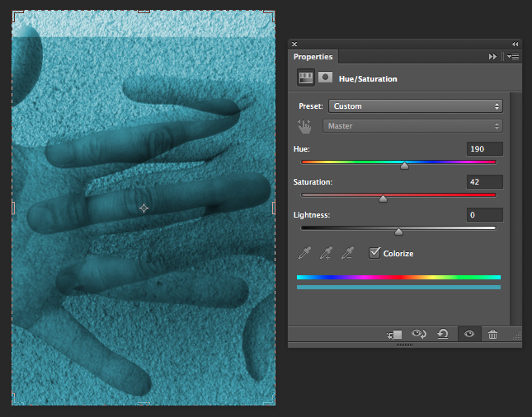Viewport: 532px width, 417px height.
Task: Toggle adjustment layer visibility eye
Action: click(468, 334)
